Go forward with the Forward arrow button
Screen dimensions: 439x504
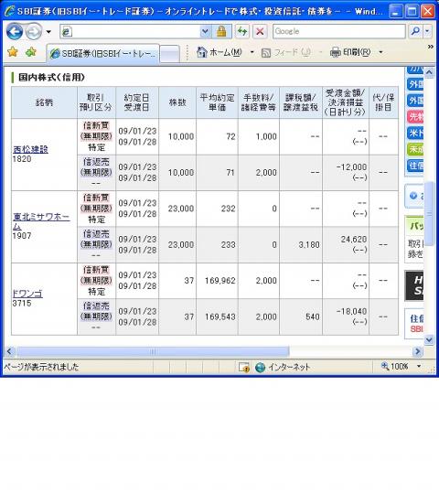(34, 32)
